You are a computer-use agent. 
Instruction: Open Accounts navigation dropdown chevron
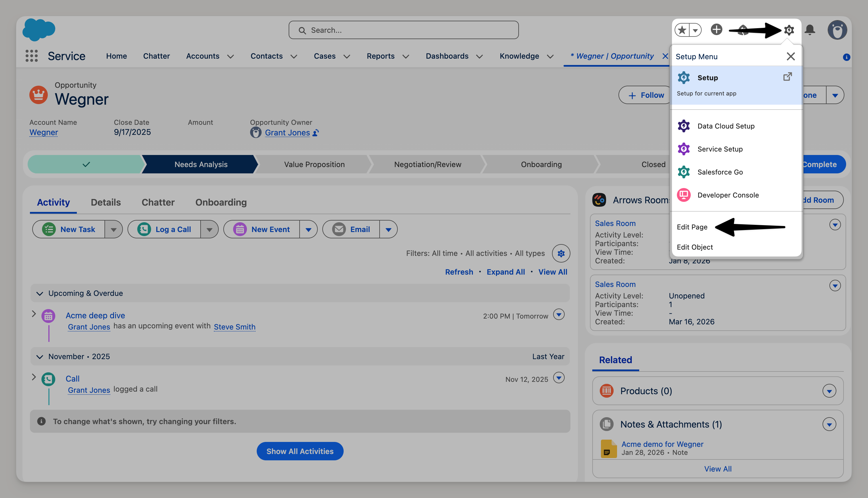point(231,56)
